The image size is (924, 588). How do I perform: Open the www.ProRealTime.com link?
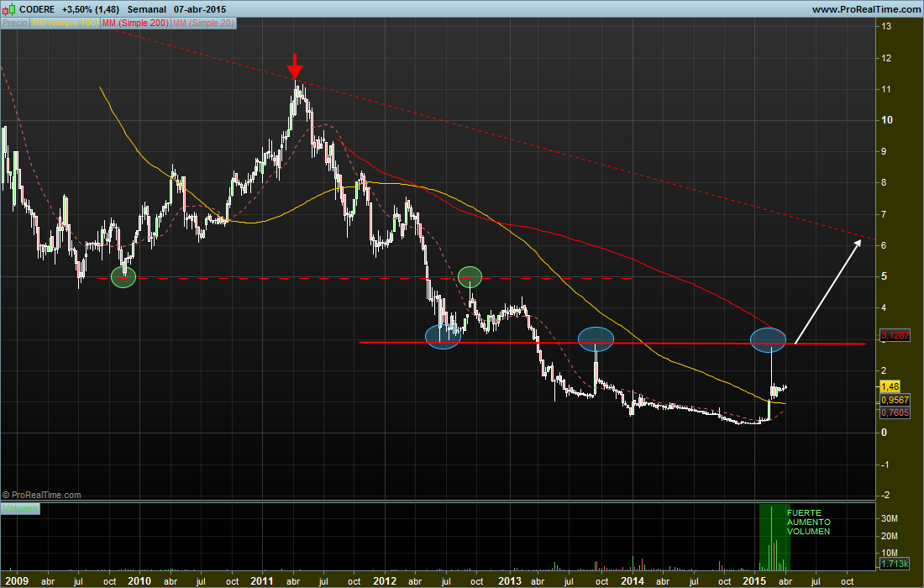pos(866,9)
